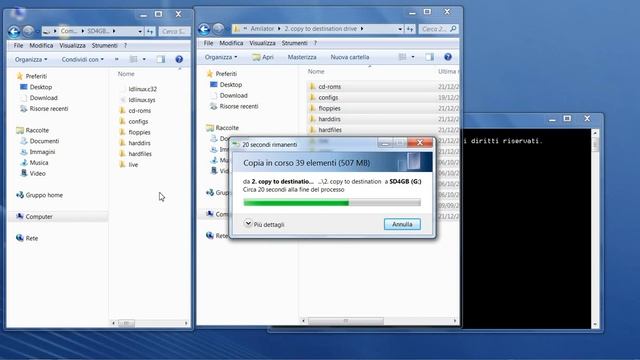
Task: Open Visualizza menu in SD4GB window
Action: coord(72,45)
